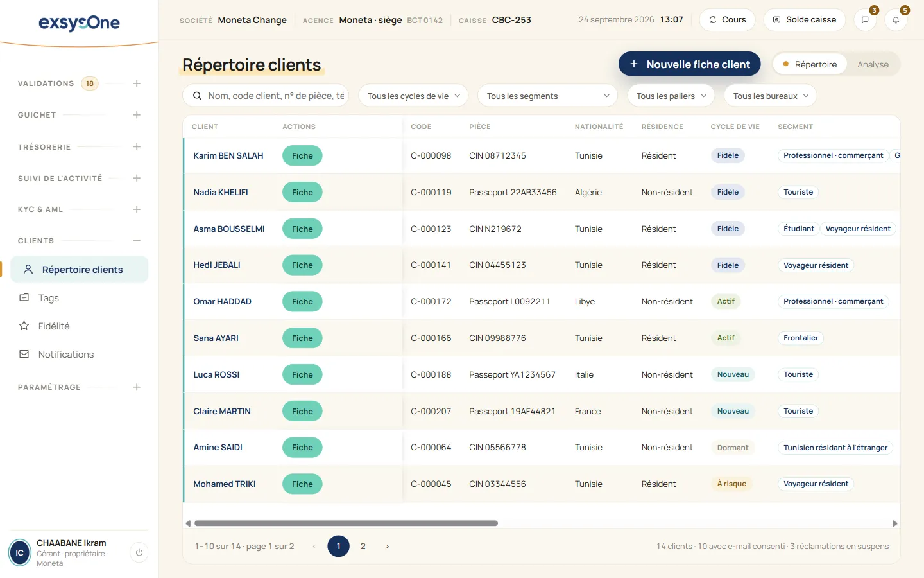Switch to Répertoire view
The width and height of the screenshot is (924, 578).
pos(810,64)
